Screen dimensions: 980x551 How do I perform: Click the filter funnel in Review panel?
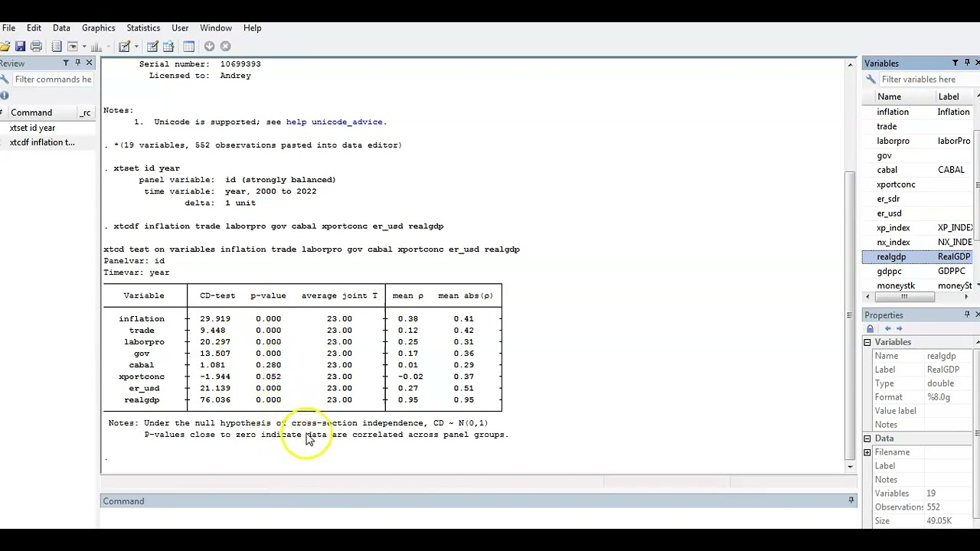66,63
